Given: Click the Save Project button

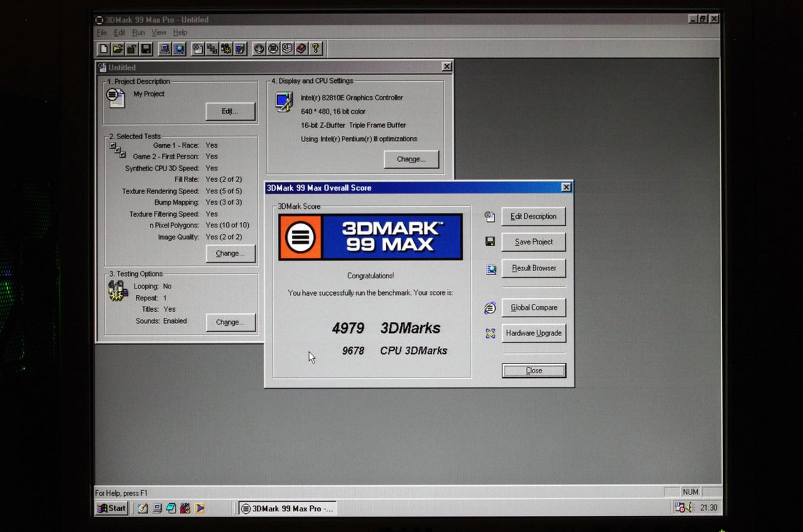Looking at the screenshot, I should 533,242.
